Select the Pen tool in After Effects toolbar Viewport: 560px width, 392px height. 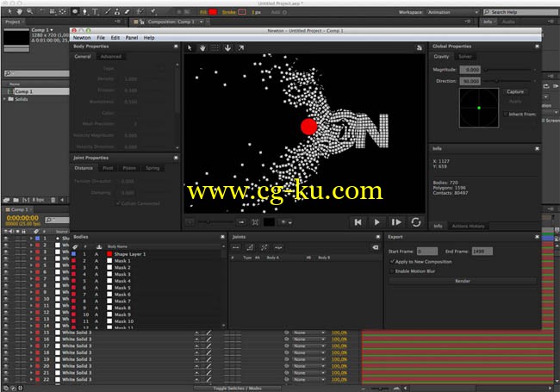(x=84, y=11)
